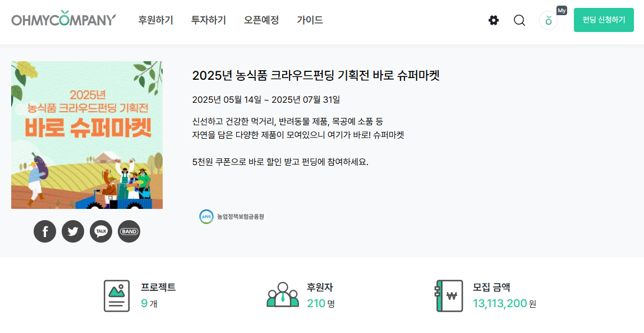Screen dimensions: 644x333
Task: Open the My profile avatar icon
Action: pos(548,20)
